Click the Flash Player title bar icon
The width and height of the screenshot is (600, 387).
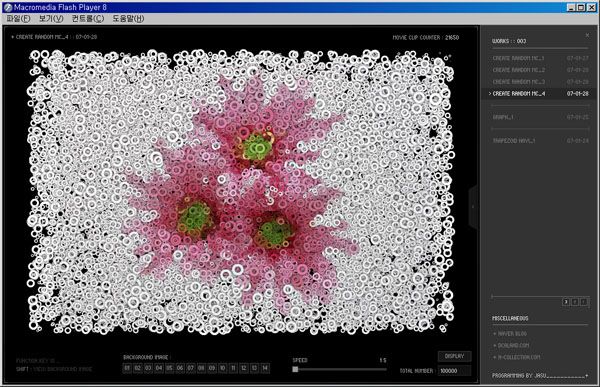(7, 7)
